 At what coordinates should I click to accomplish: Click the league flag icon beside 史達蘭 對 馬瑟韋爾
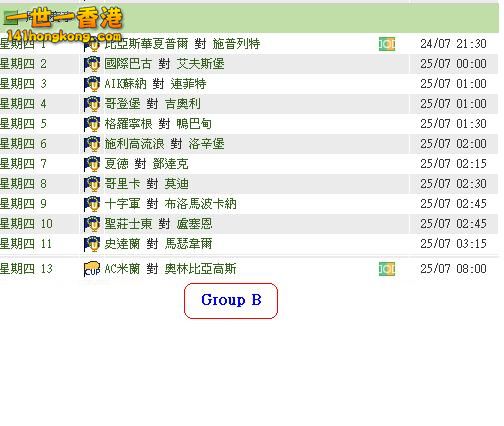pos(92,244)
